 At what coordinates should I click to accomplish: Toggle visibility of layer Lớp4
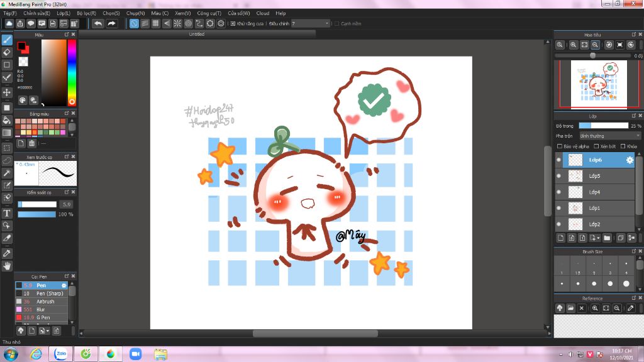point(558,192)
